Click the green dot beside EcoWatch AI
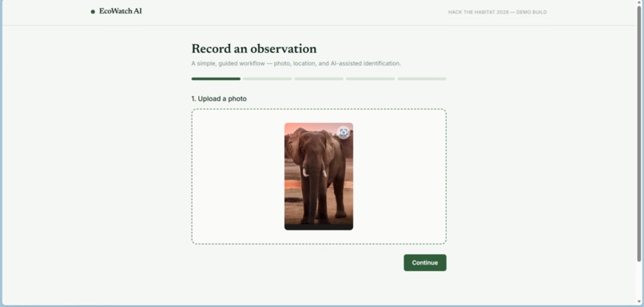The image size is (644, 307). [x=93, y=12]
